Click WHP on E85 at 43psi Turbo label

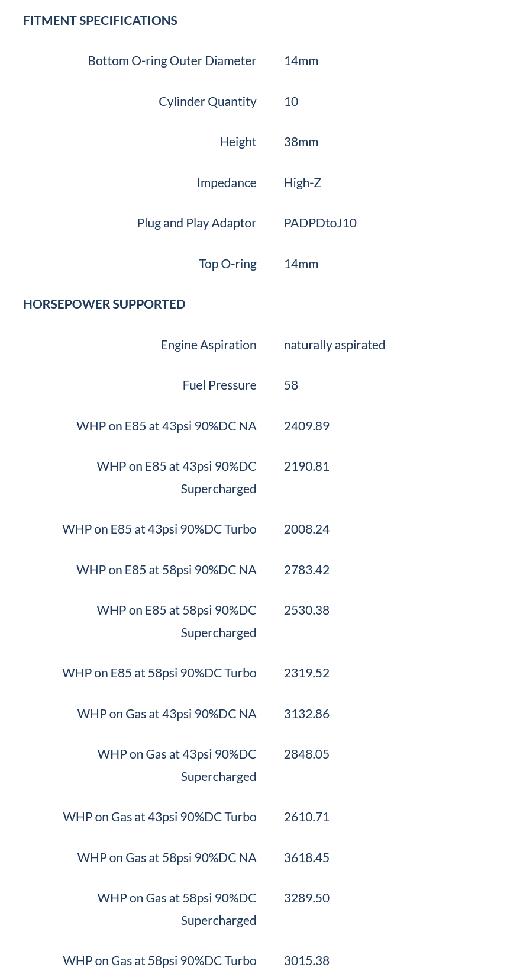(x=159, y=529)
